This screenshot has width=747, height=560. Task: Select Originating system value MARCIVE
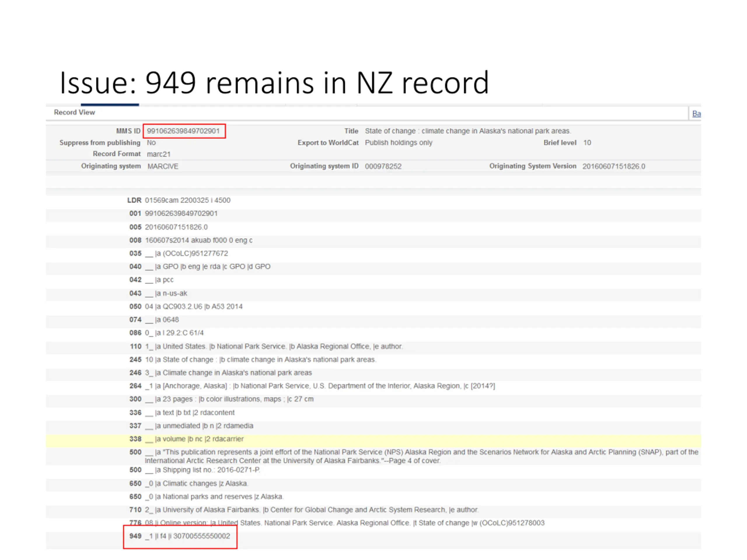(x=163, y=167)
